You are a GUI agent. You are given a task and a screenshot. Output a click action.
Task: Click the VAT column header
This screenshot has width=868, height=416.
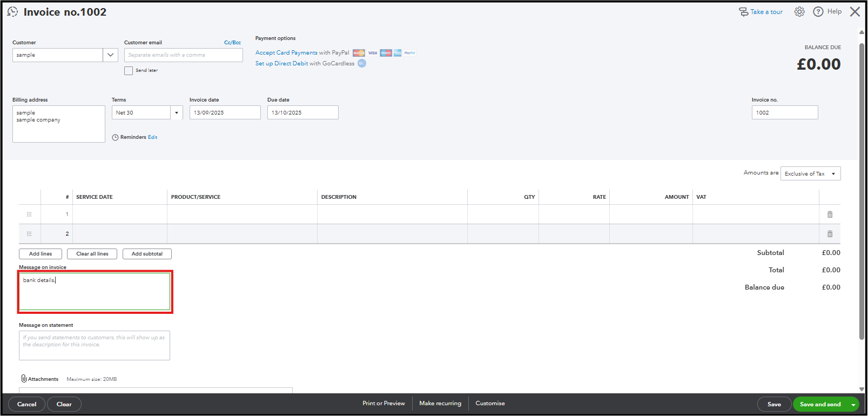tap(701, 197)
